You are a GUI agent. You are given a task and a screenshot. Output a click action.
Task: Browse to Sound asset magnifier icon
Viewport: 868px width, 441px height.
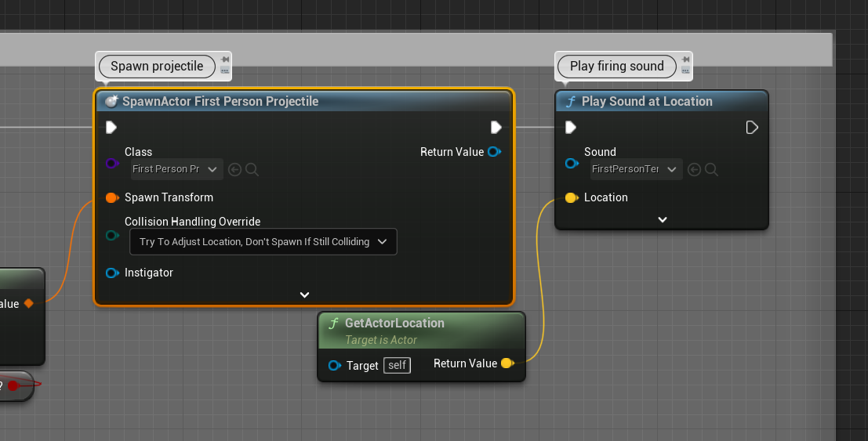point(711,169)
